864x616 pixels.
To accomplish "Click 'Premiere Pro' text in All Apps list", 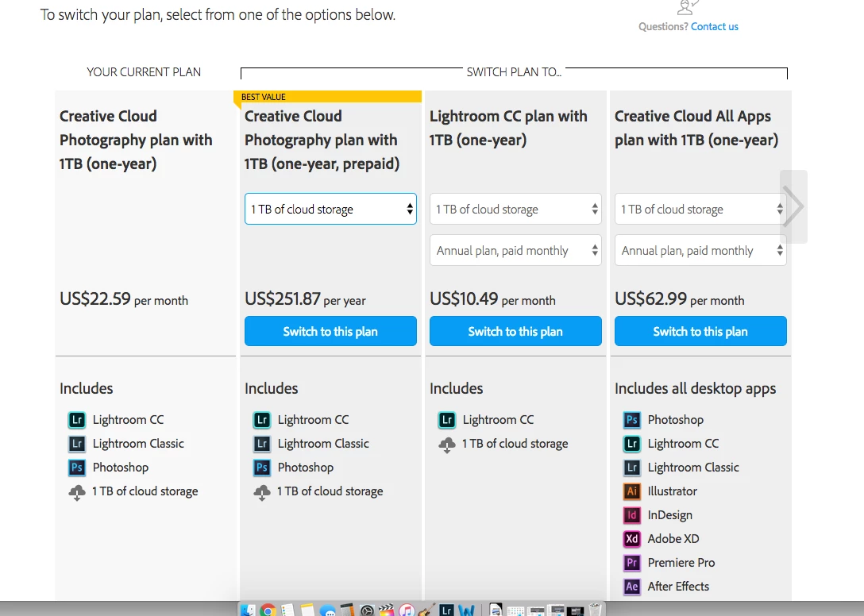I will 681,563.
